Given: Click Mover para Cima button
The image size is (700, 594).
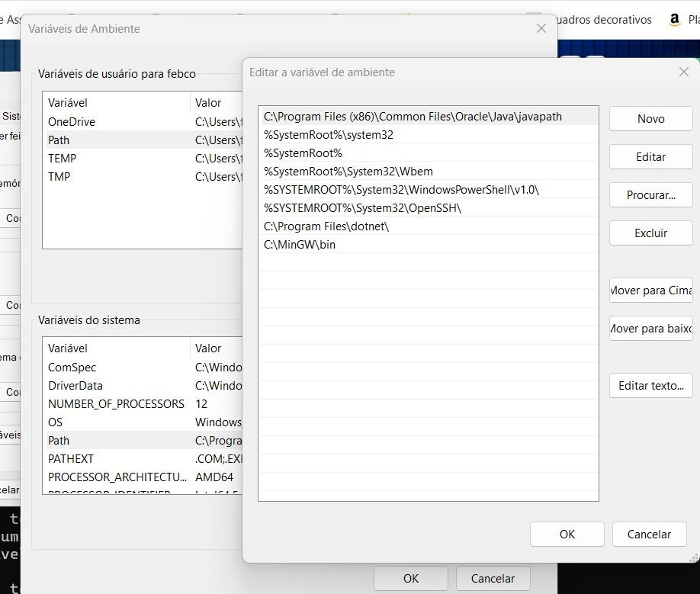Looking at the screenshot, I should pos(650,291).
